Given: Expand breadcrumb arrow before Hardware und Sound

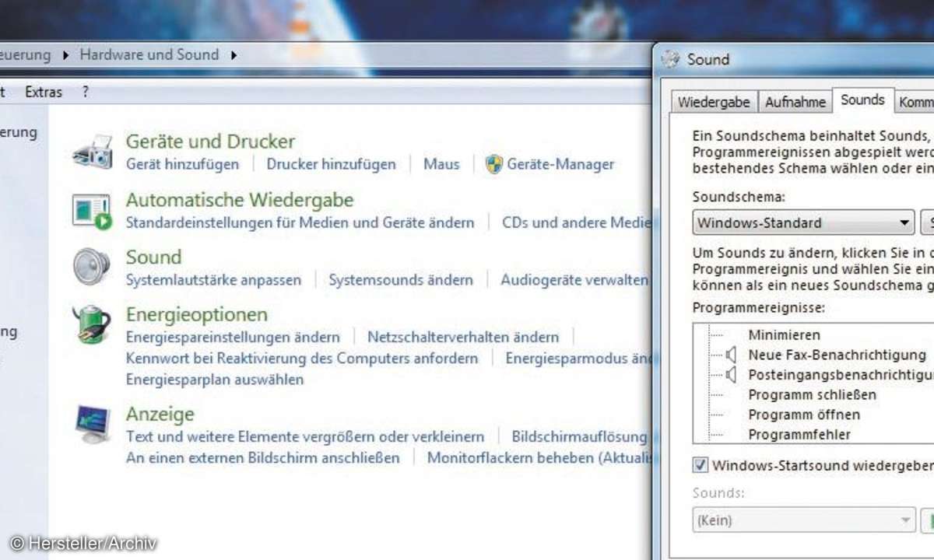Looking at the screenshot, I should (65, 55).
